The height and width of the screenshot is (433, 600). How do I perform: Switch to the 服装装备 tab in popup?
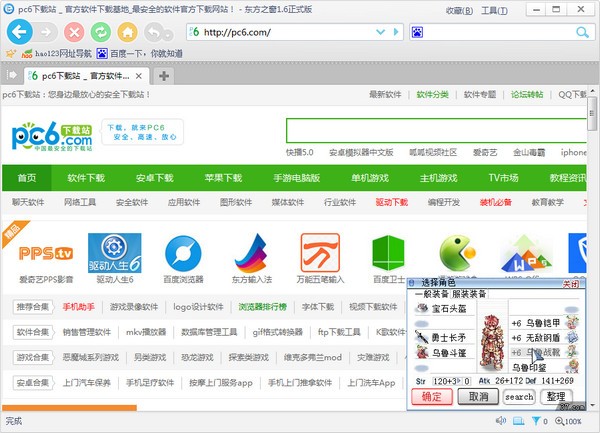tap(469, 294)
